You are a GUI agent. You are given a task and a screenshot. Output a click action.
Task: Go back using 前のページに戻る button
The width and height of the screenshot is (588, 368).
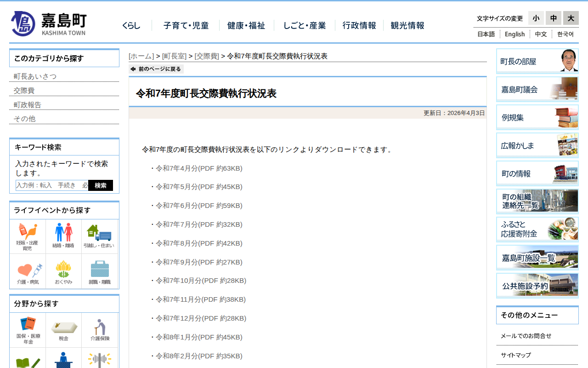[156, 69]
